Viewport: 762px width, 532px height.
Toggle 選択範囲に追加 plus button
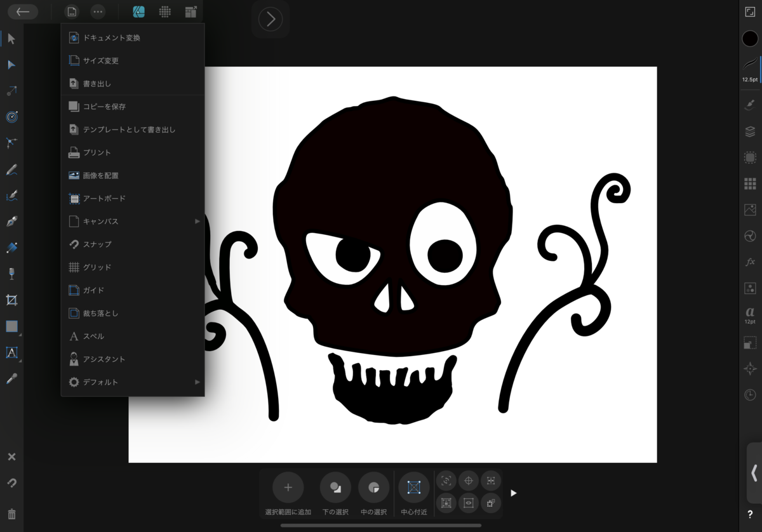288,488
